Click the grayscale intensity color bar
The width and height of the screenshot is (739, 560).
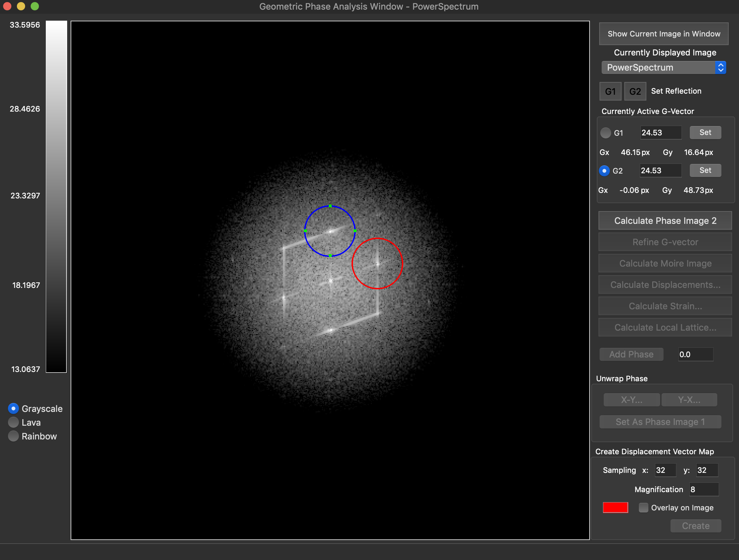[56, 197]
